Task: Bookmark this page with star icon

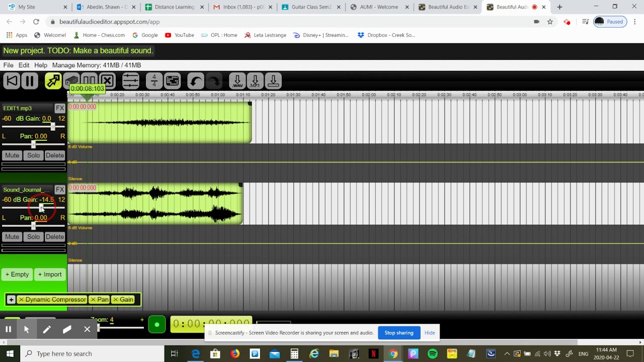Action: 550,22
